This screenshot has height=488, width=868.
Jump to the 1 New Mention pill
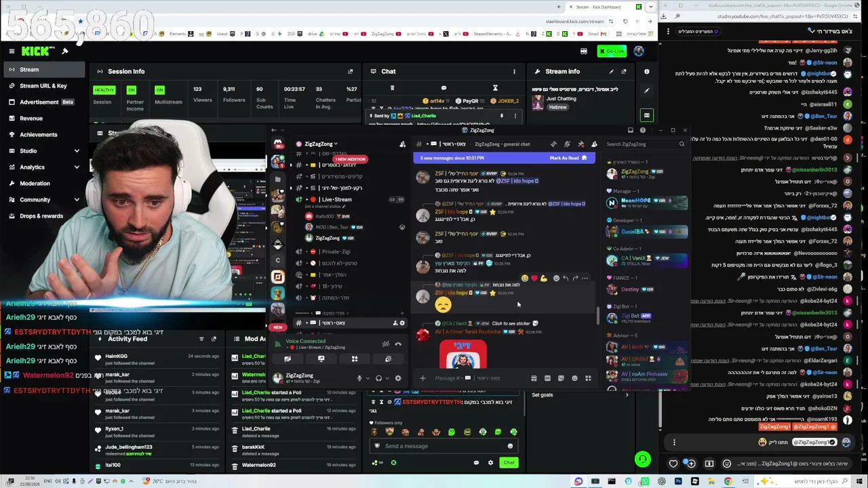click(351, 159)
